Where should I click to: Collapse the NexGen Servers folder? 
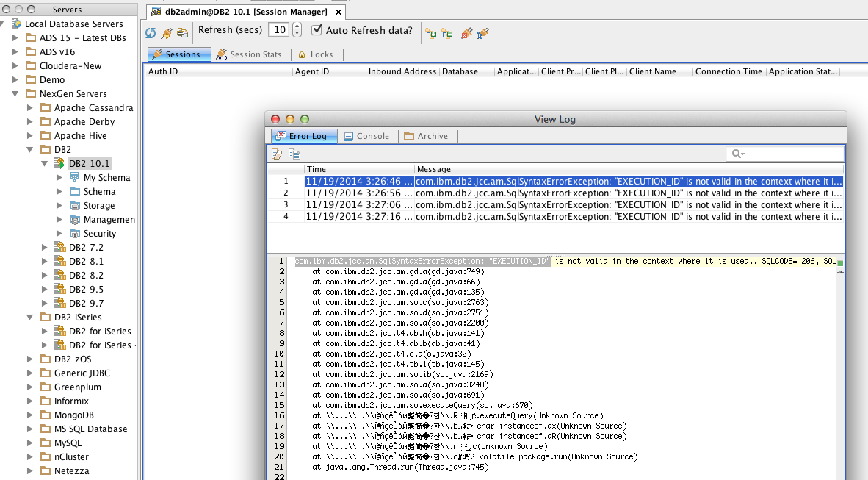coord(15,94)
